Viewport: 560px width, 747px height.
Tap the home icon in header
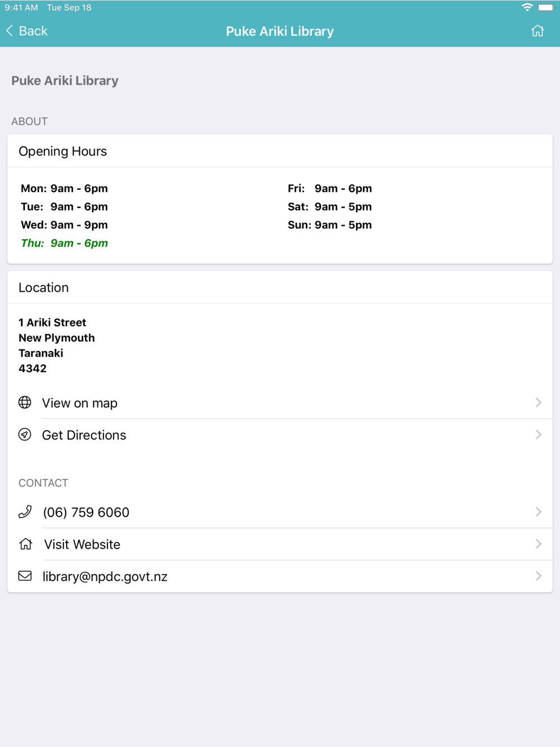[x=538, y=31]
